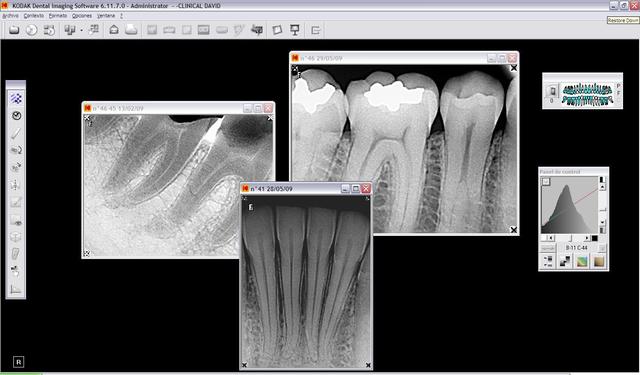Select the curve graph tool in left palette

[x=16, y=202]
